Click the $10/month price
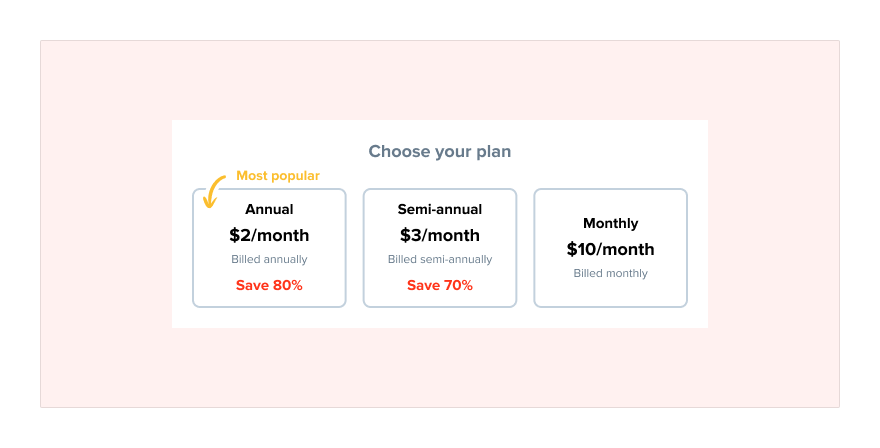The image size is (880, 448). click(x=610, y=249)
